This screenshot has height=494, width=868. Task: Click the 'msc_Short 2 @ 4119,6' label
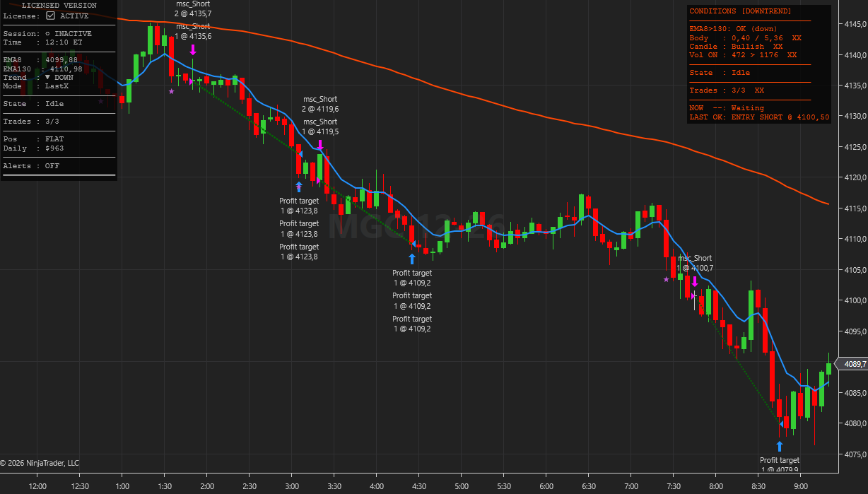point(320,104)
